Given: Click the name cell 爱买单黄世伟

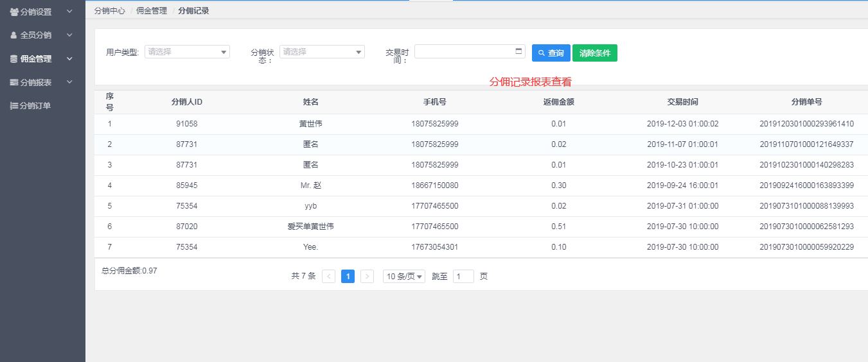Looking at the screenshot, I should tap(311, 227).
